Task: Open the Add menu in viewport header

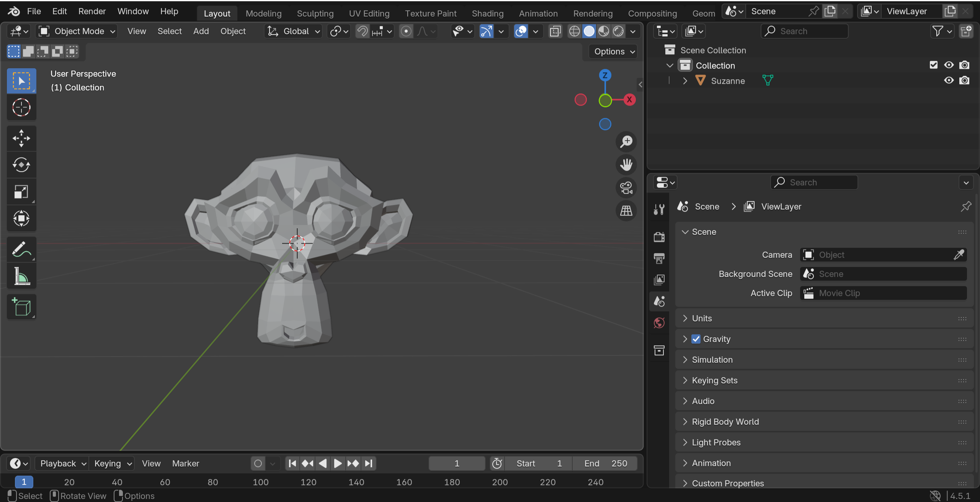Action: [201, 31]
